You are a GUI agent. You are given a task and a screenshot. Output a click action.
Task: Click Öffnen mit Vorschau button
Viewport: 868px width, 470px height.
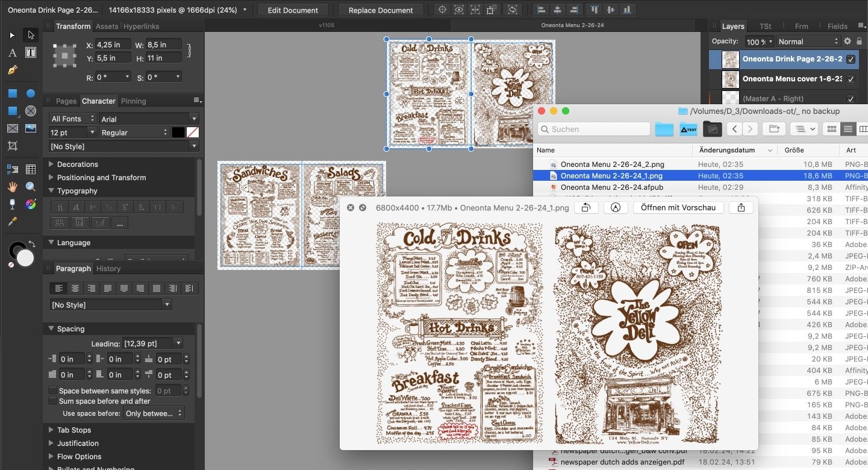[678, 207]
